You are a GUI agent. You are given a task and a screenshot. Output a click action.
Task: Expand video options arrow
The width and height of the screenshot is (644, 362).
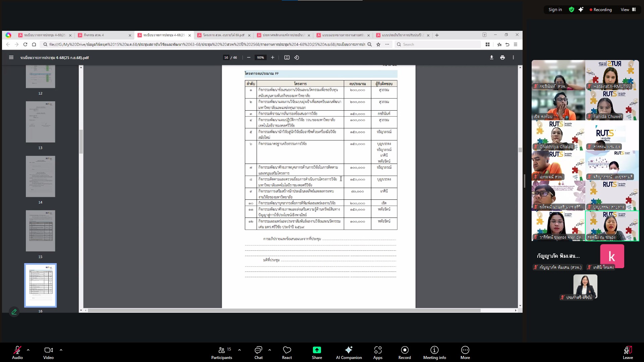point(61,350)
